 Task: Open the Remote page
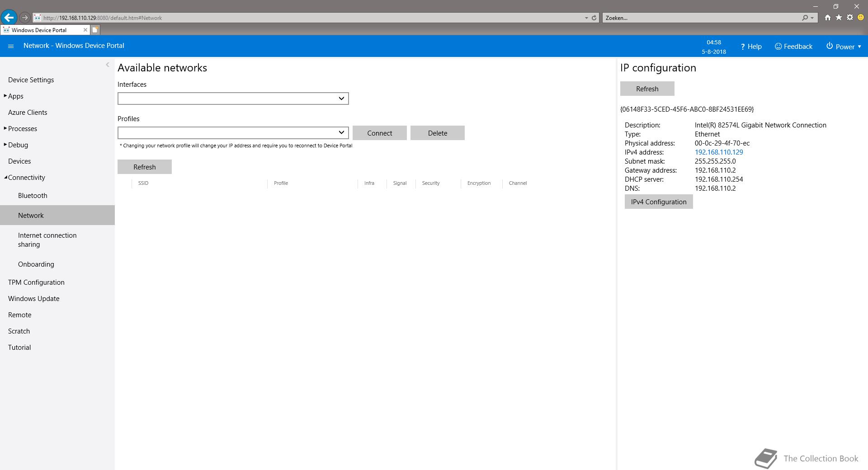click(19, 315)
